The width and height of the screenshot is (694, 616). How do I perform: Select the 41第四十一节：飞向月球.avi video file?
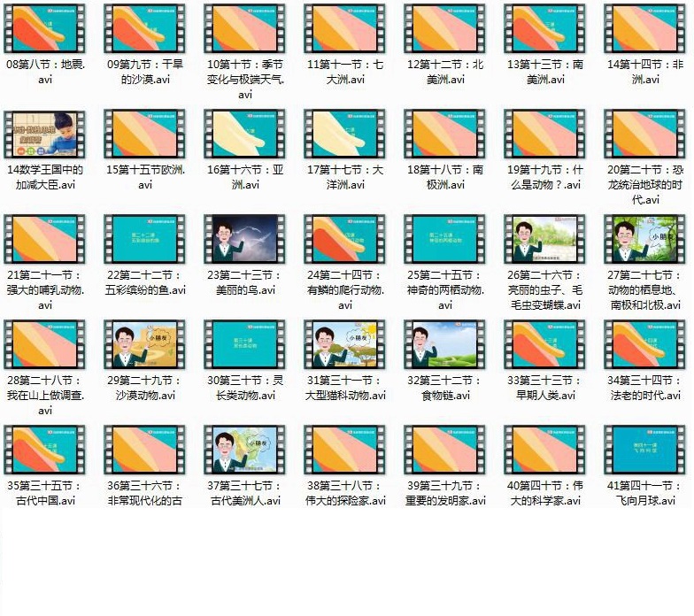(645, 450)
